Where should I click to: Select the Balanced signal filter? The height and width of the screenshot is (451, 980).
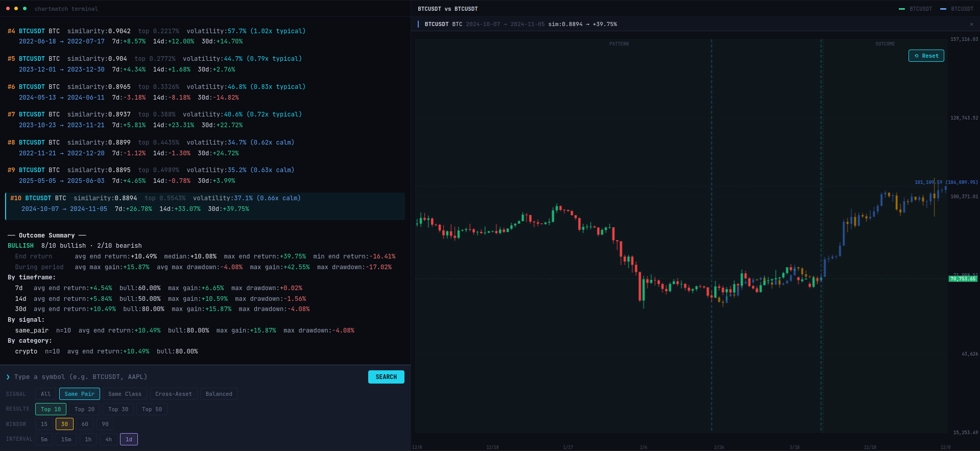219,394
